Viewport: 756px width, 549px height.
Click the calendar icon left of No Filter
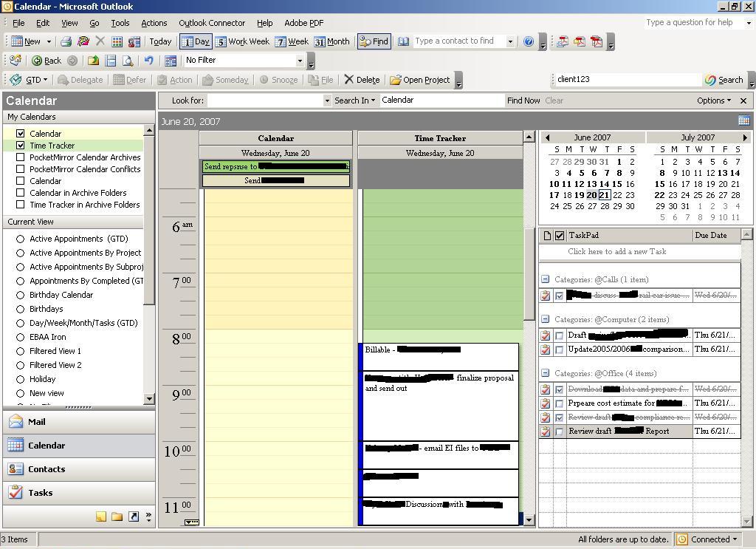(171, 61)
